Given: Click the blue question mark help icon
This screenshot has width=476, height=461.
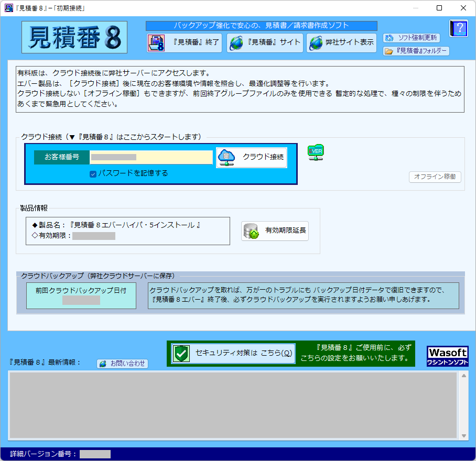Looking at the screenshot, I should 459,28.
